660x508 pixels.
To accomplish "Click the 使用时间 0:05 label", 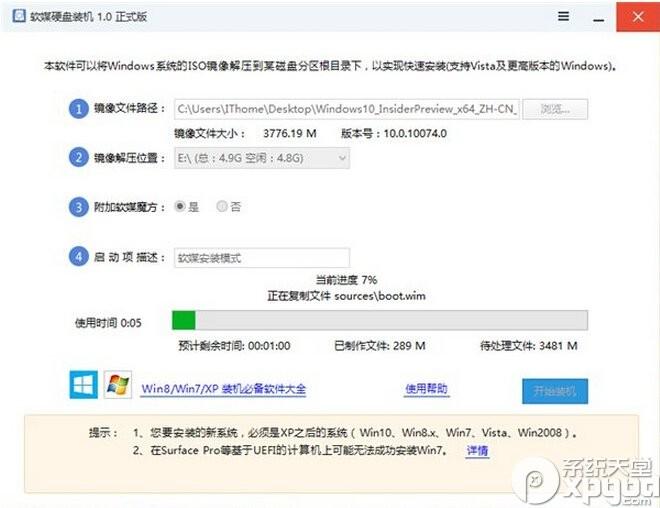I will coord(108,323).
